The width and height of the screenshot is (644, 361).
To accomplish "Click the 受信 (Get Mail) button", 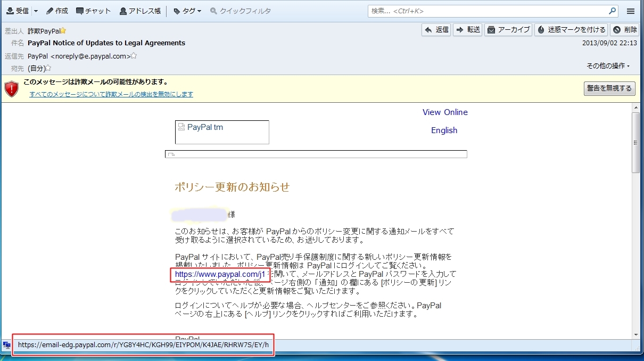I will click(17, 11).
